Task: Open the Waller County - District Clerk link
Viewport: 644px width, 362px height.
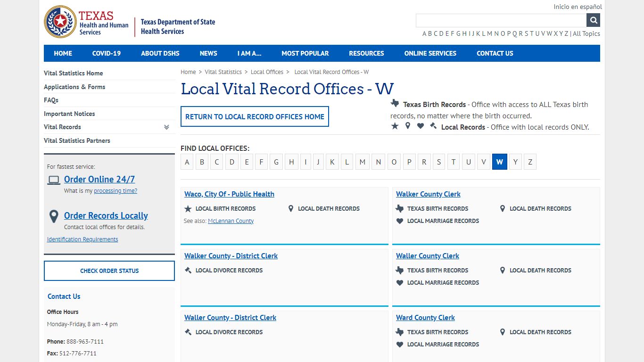Action: click(x=230, y=318)
